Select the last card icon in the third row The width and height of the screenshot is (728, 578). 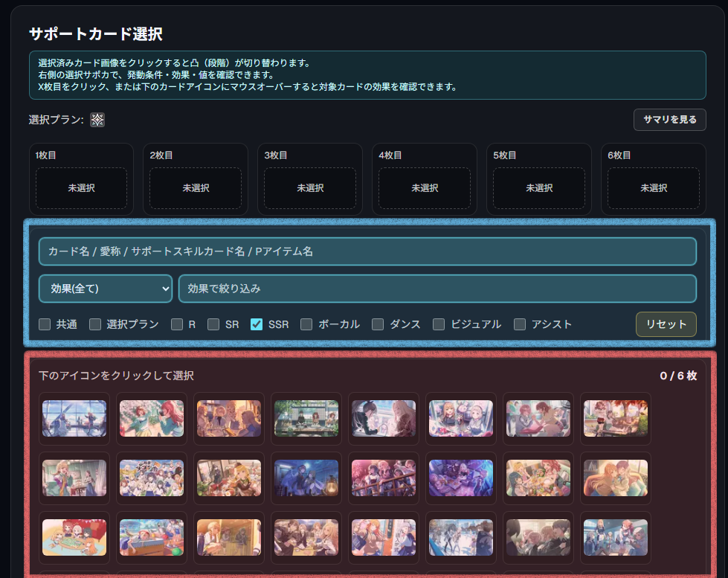pos(615,537)
